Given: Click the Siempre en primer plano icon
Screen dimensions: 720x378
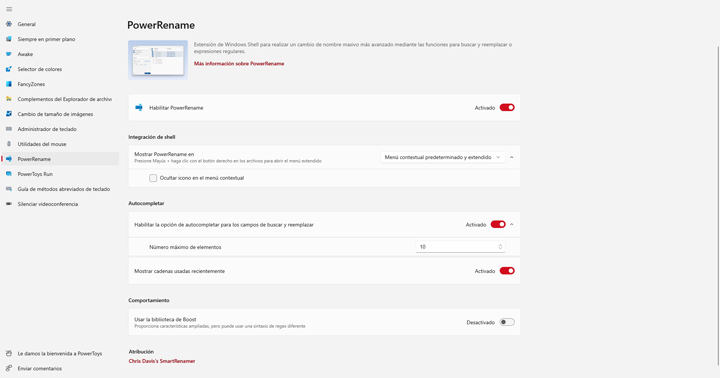Looking at the screenshot, I should [x=9, y=39].
